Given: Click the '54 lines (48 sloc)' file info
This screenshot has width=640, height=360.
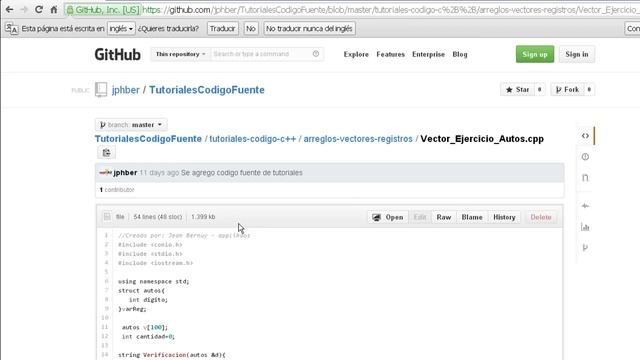Looking at the screenshot, I should click(x=158, y=217).
